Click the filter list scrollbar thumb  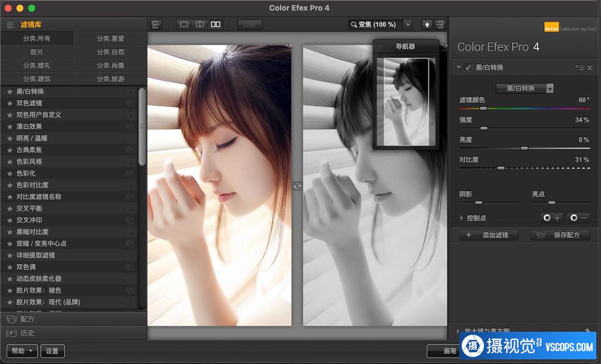(142, 127)
